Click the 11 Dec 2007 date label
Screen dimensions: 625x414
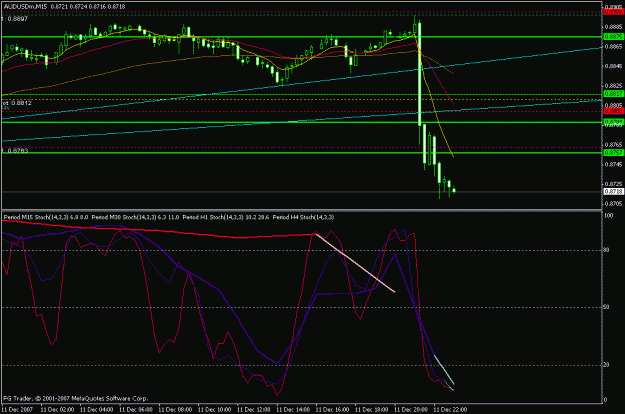(x=17, y=409)
